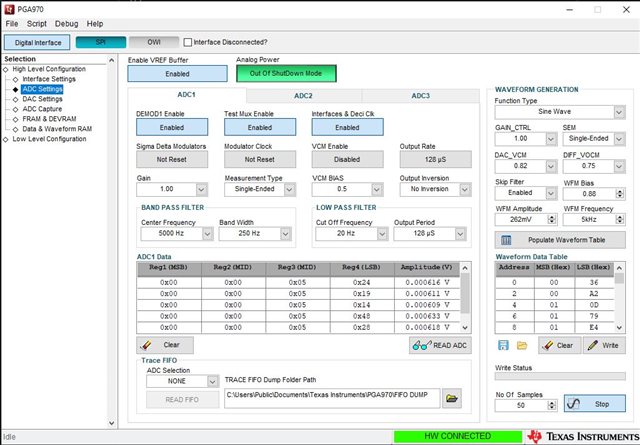Viewport: 640px width, 445px height.
Task: Click the Output Rate 128 µS button
Action: (x=436, y=159)
